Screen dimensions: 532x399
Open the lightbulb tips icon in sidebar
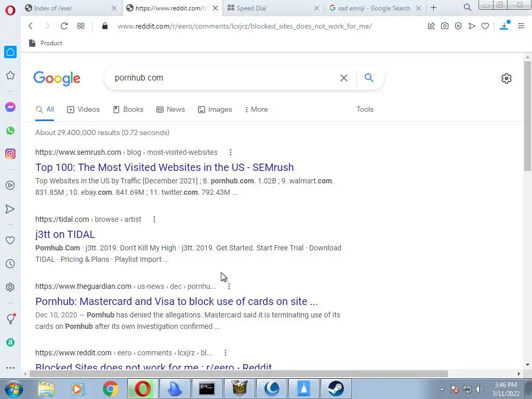coord(11,318)
